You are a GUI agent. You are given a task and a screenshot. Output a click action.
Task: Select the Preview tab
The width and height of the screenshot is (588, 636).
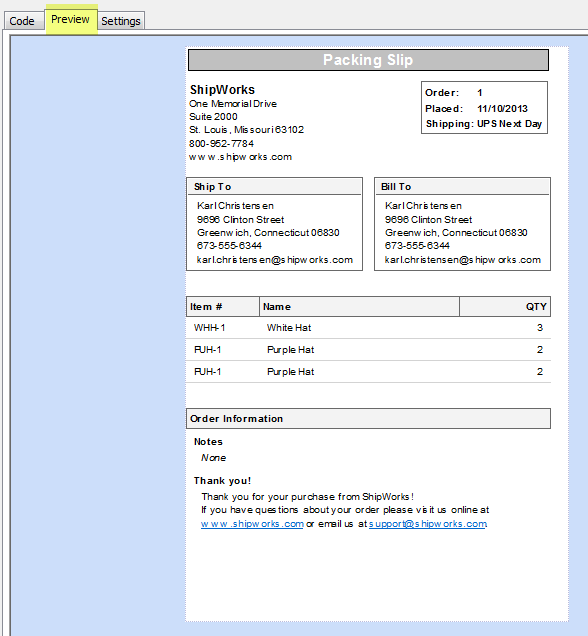click(x=71, y=19)
